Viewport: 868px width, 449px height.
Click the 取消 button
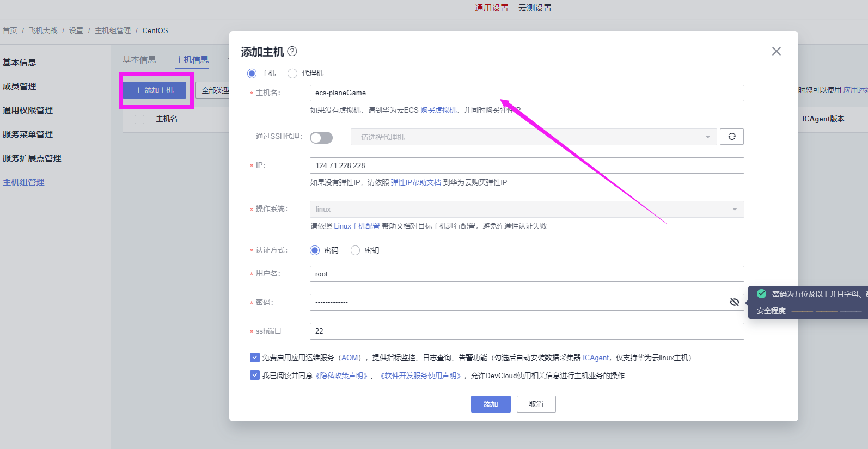click(536, 404)
